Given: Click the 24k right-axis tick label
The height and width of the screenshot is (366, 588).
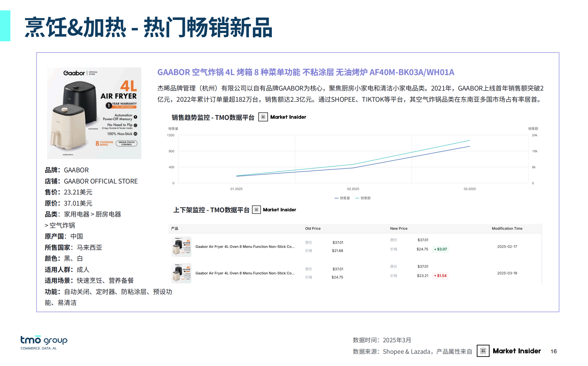Looking at the screenshot, I should (535, 135).
